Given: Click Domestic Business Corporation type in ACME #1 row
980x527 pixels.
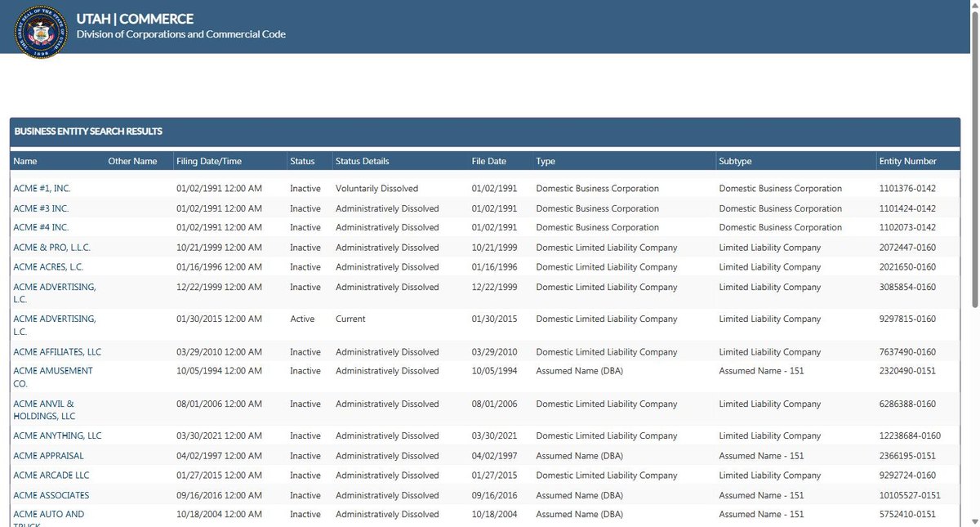Looking at the screenshot, I should pos(597,189).
